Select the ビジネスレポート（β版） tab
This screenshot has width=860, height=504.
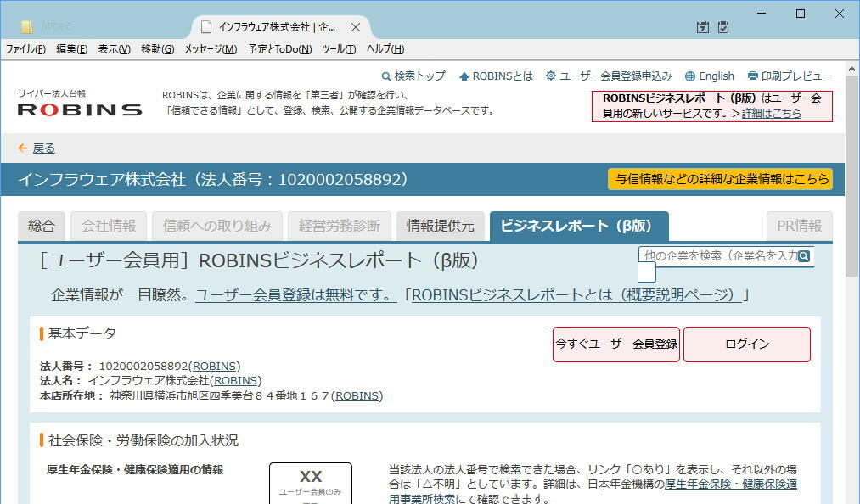point(579,226)
